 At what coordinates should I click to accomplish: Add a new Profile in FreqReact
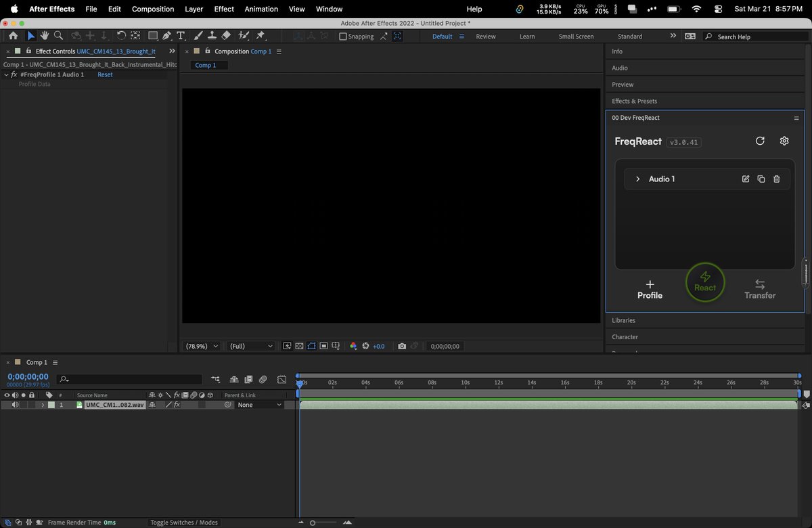(650, 290)
